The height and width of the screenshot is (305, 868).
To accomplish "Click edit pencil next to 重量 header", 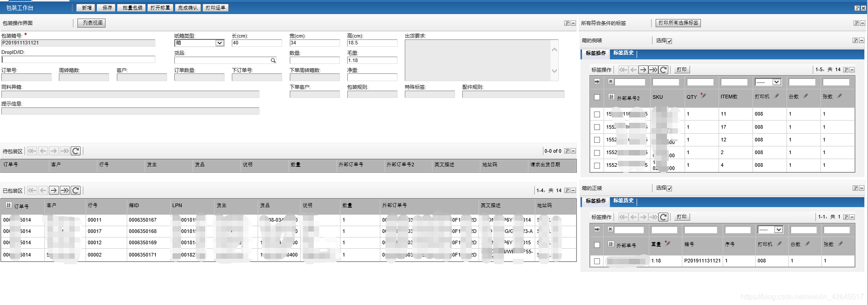I will point(667,243).
